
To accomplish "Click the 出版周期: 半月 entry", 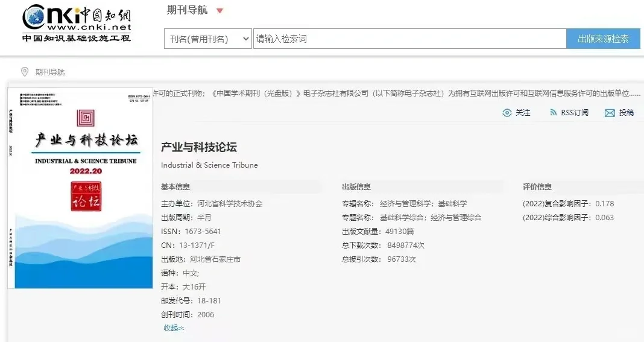I will [x=186, y=218].
